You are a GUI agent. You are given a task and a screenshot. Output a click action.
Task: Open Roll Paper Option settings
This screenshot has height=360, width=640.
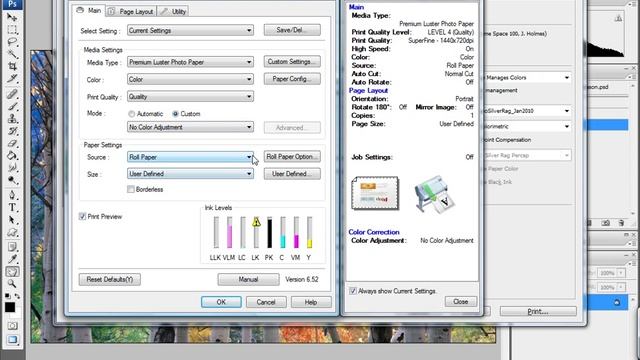point(292,157)
